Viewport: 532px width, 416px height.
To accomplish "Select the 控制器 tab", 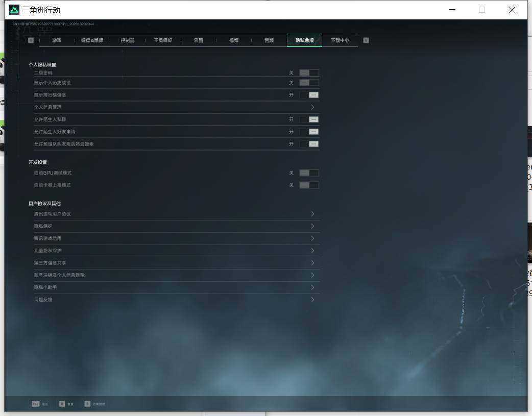I will click(128, 40).
